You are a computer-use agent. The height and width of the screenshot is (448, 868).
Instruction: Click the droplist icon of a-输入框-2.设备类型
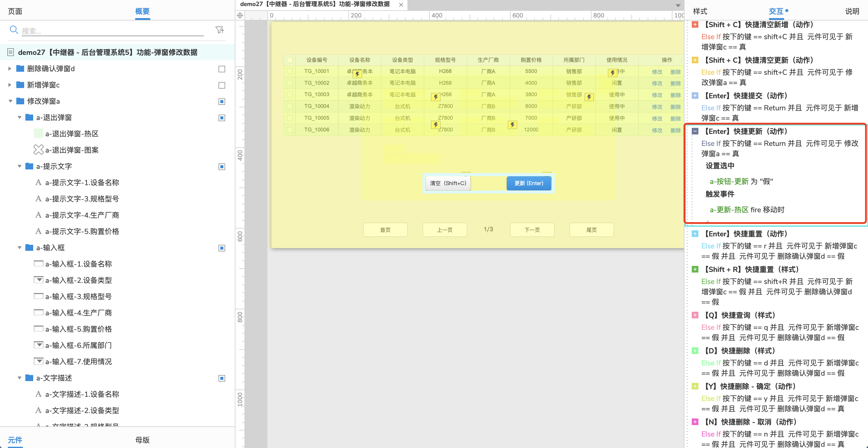38,280
